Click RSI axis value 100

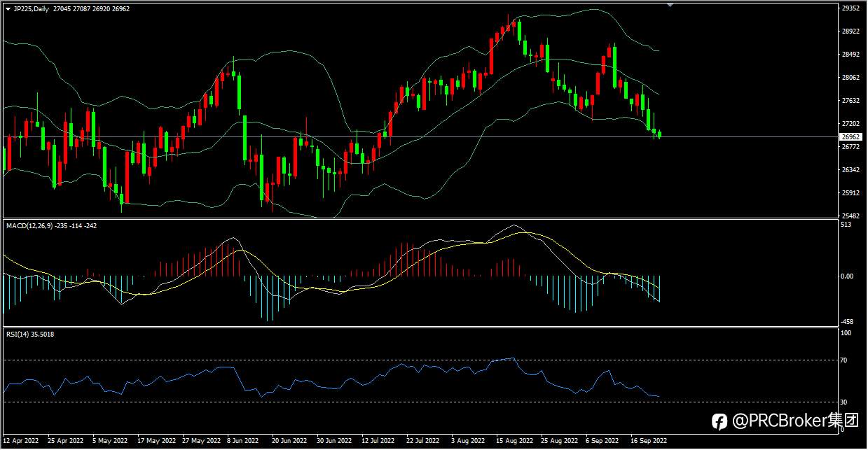(x=846, y=334)
